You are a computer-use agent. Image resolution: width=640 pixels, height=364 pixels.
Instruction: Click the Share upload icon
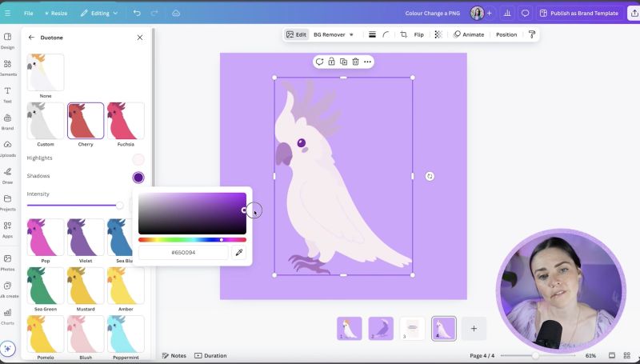tap(634, 13)
